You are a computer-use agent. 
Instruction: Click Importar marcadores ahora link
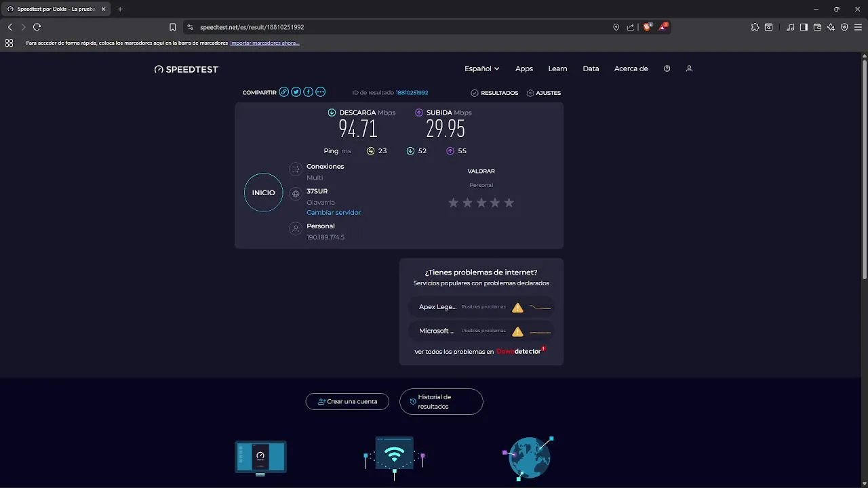(264, 43)
